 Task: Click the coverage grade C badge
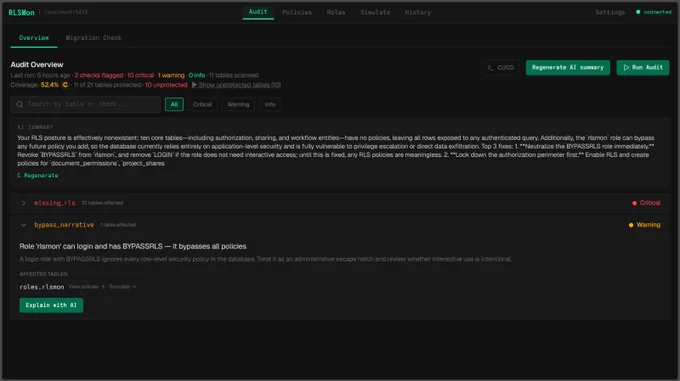pos(65,85)
